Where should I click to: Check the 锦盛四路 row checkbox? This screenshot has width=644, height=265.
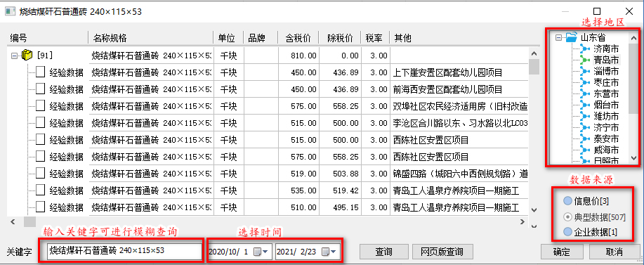point(40,174)
